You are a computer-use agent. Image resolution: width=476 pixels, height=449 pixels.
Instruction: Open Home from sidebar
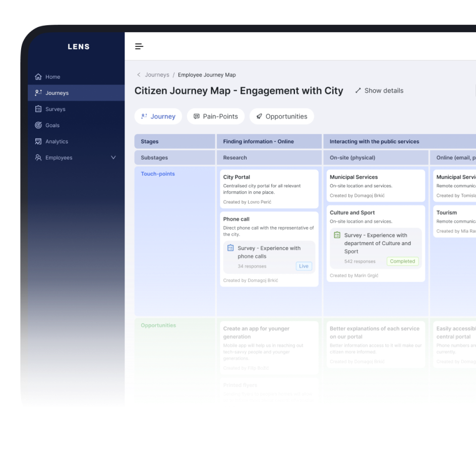coord(52,77)
